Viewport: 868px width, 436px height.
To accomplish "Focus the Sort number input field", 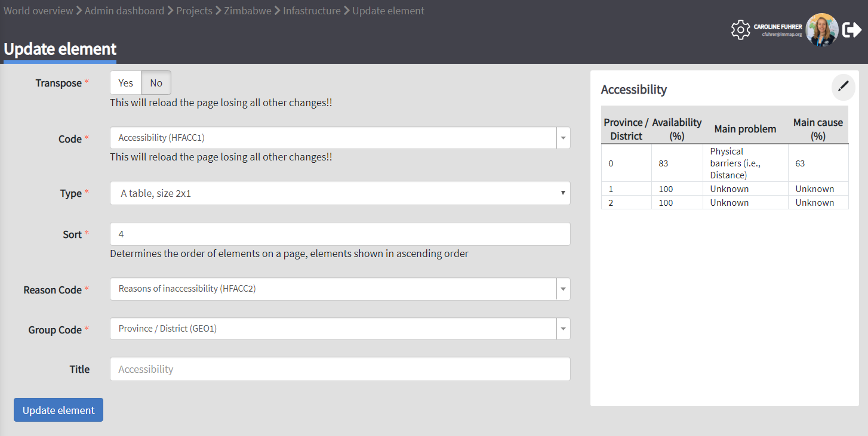I will 340,234.
